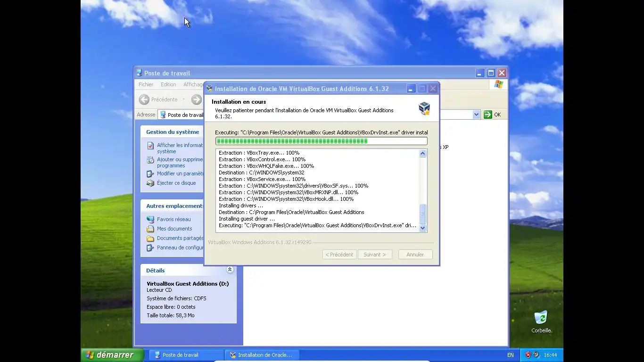Open Mes documents link
The width and height of the screenshot is (644, 362).
[x=174, y=229]
